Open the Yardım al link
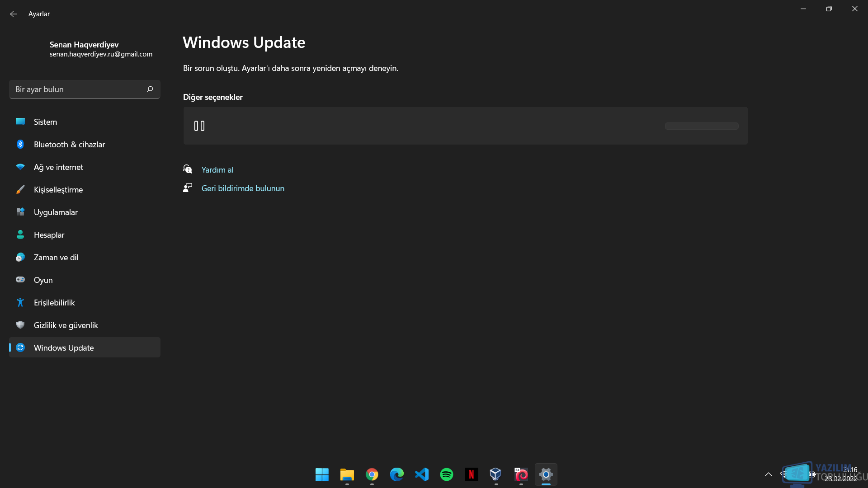Screen dimensions: 868x488 coord(217,169)
